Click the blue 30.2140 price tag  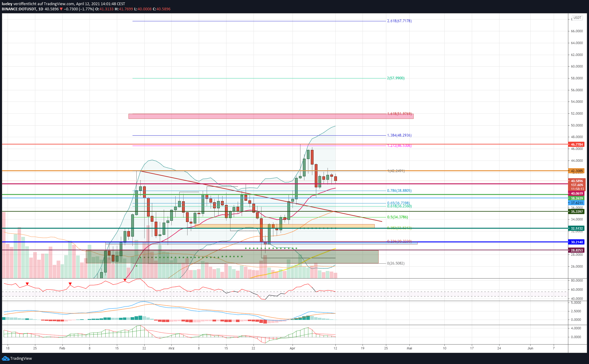coord(577,242)
